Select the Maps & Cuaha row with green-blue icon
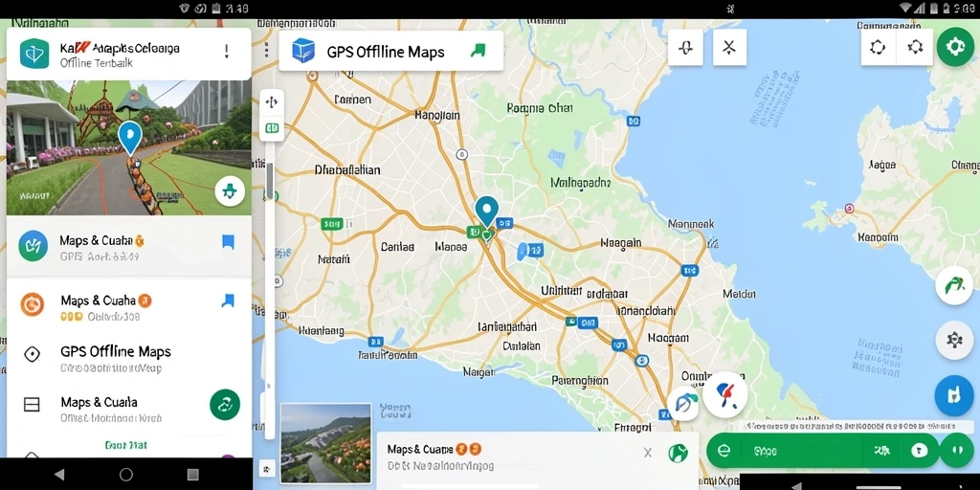Screen dimensions: 980x490 129,246
